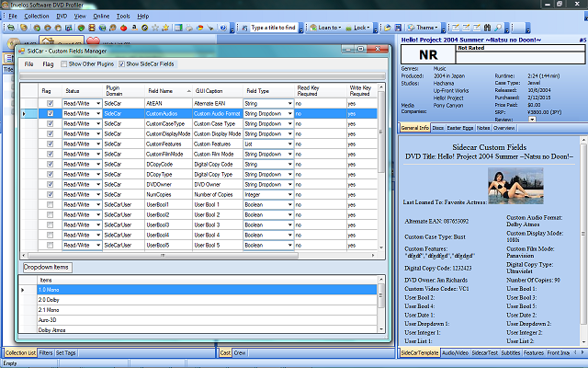588x368 pixels.
Task: Open the Tools menu
Action: pos(123,17)
